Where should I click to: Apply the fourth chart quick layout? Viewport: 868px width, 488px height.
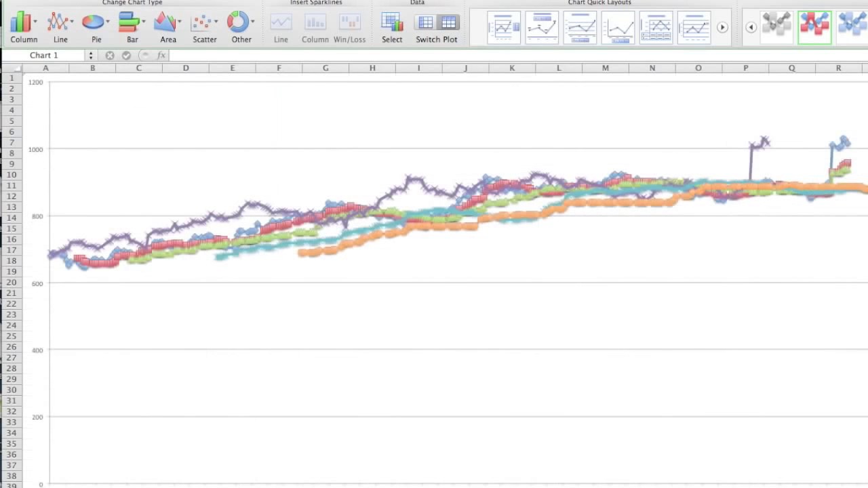618,28
